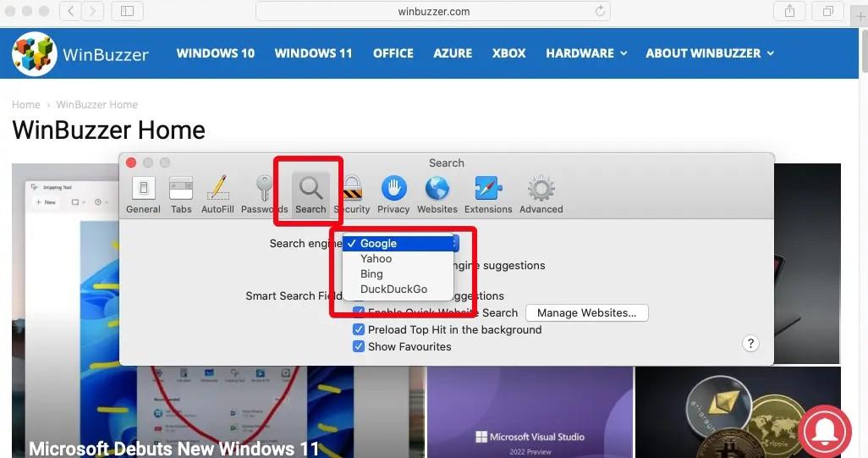The width and height of the screenshot is (868, 458).
Task: Click the help question mark button
Action: (x=750, y=344)
